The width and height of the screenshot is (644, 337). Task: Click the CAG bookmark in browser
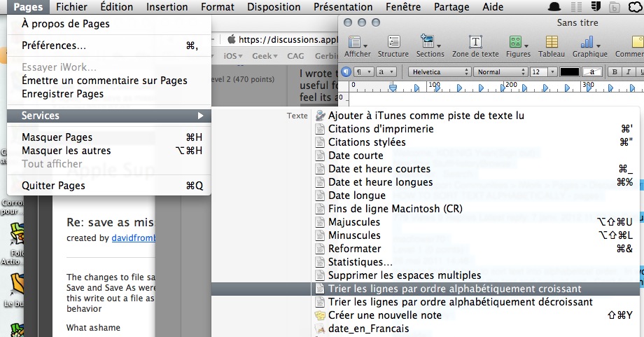coord(295,56)
